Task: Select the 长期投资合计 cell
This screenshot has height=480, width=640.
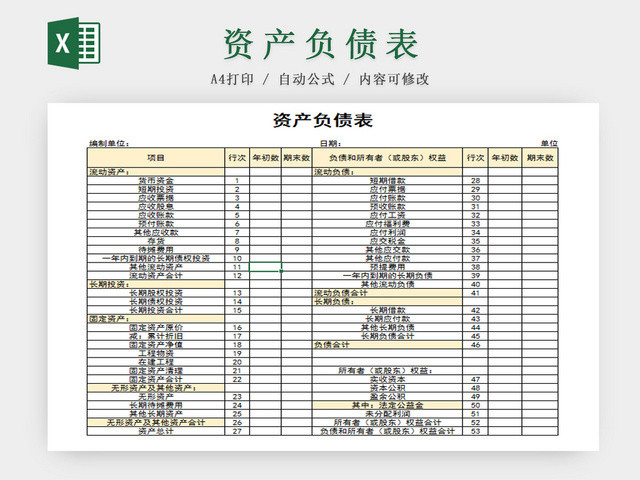Action: [x=156, y=310]
